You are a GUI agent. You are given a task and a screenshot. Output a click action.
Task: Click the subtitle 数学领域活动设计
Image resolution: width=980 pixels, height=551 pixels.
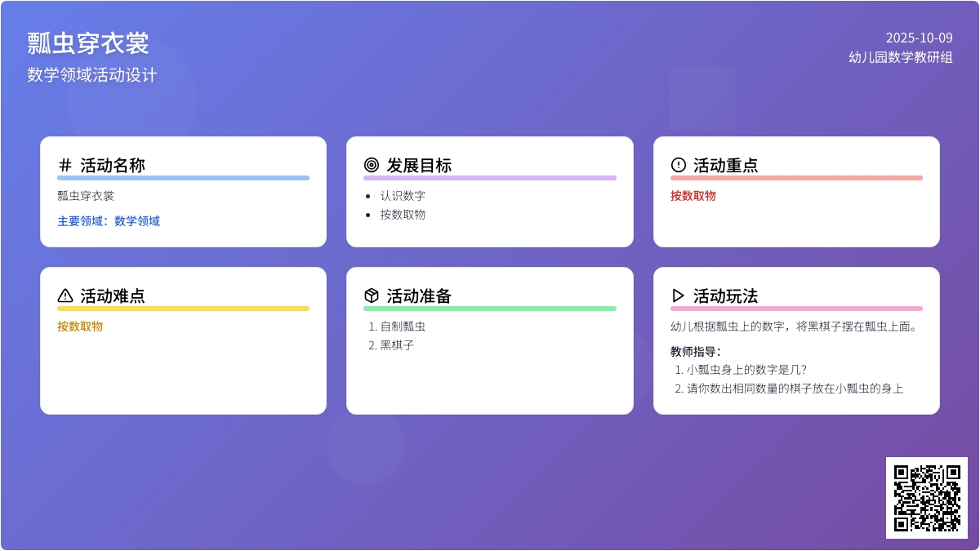pyautogui.click(x=91, y=75)
